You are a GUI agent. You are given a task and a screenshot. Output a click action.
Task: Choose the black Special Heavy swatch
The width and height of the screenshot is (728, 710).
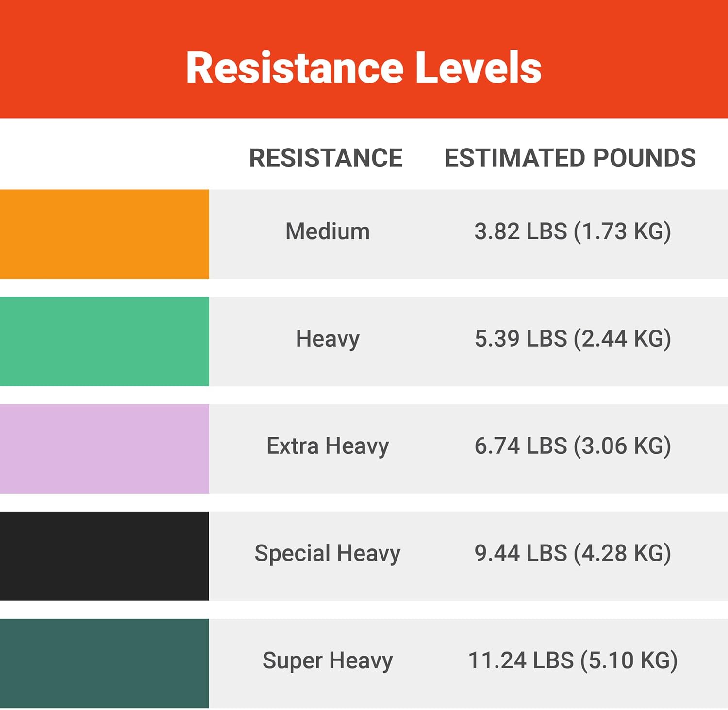104,556
